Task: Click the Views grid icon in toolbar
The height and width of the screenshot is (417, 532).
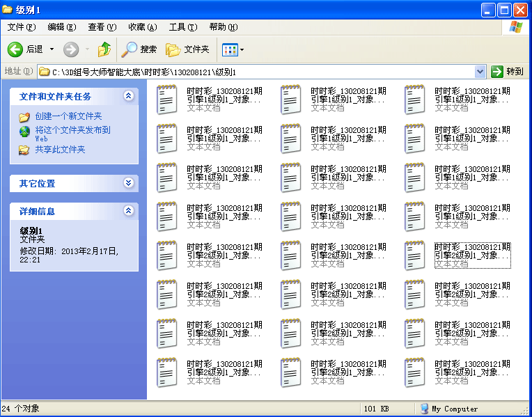Action: click(x=229, y=49)
